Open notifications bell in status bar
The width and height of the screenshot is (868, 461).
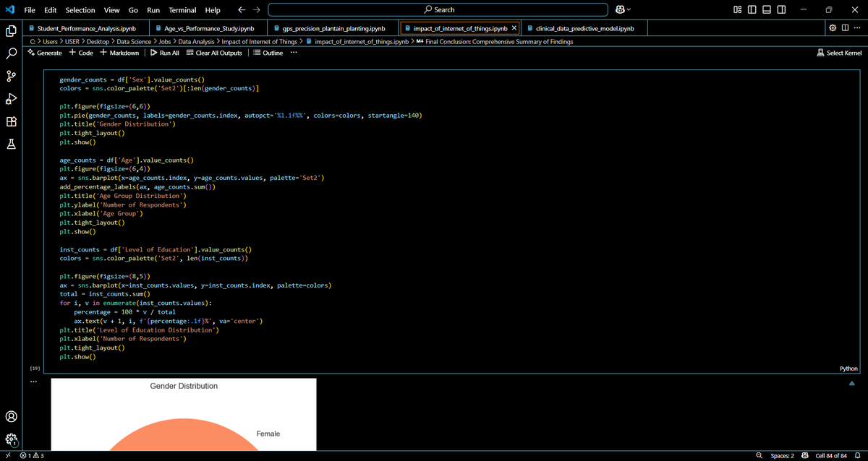pos(856,455)
